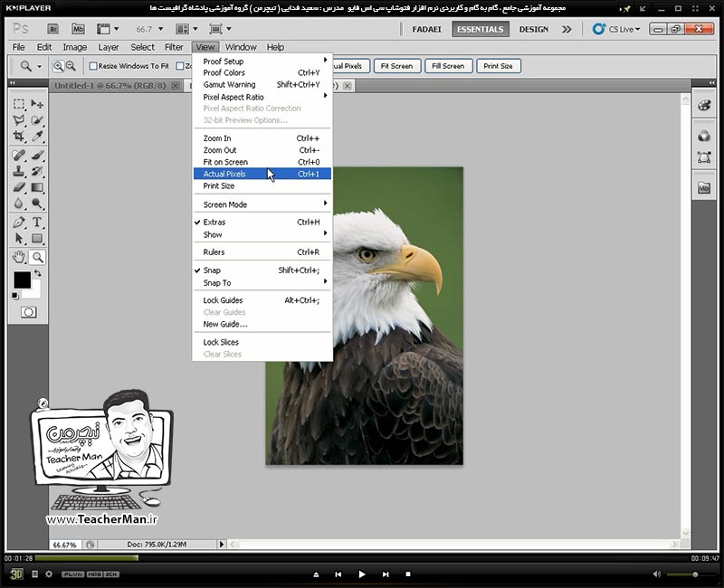
Task: Toggle Proof Colors option
Action: coord(262,72)
